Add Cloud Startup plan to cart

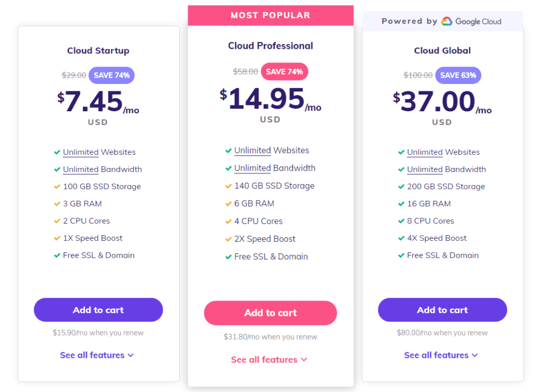(x=98, y=310)
